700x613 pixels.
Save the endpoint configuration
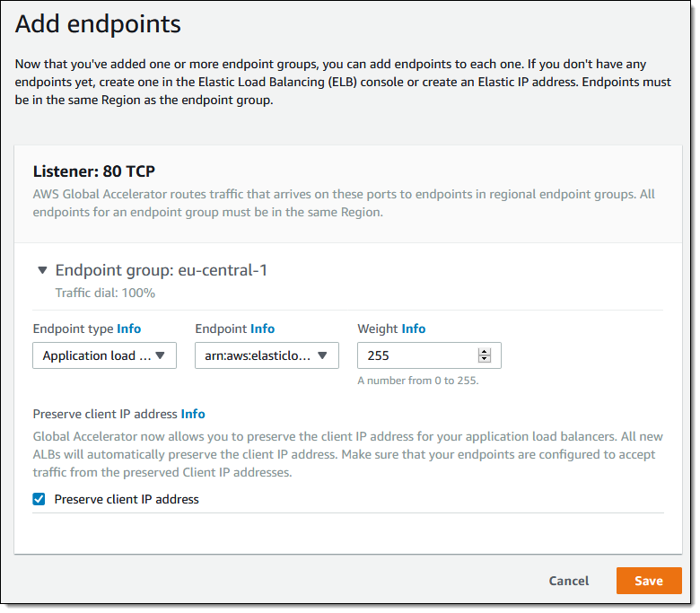(x=648, y=581)
